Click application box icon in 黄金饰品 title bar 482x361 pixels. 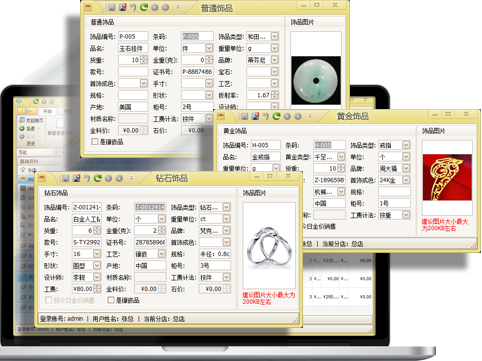tap(221, 116)
